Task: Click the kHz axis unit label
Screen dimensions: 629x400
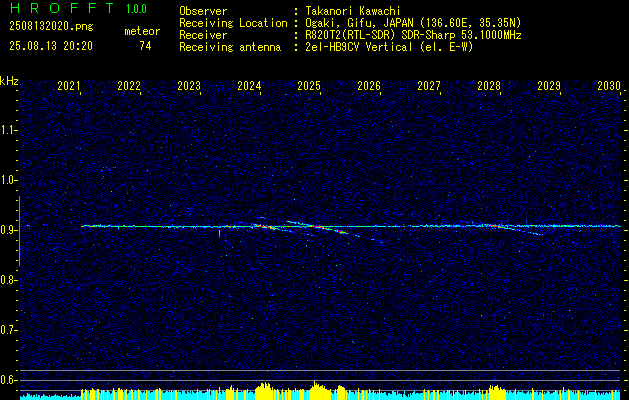Action: [9, 81]
